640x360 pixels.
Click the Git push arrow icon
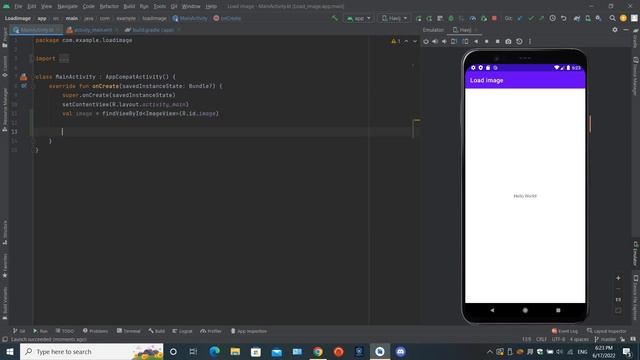541,18
